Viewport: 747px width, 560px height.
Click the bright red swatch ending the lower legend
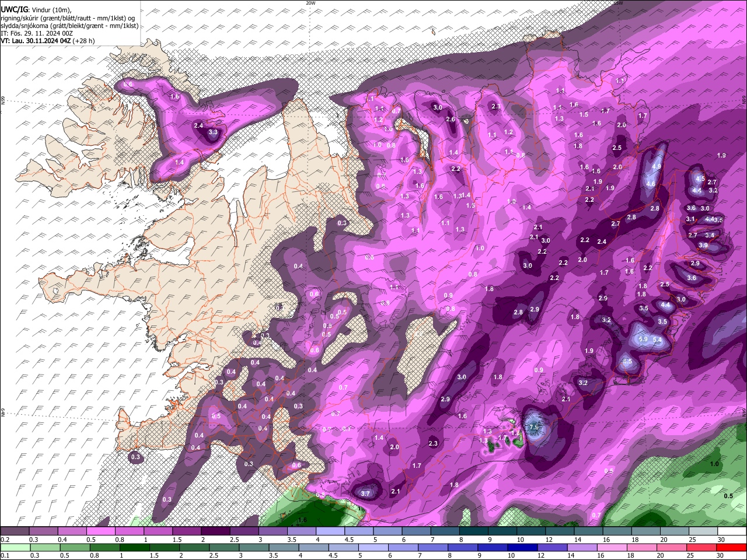pyautogui.click(x=731, y=547)
